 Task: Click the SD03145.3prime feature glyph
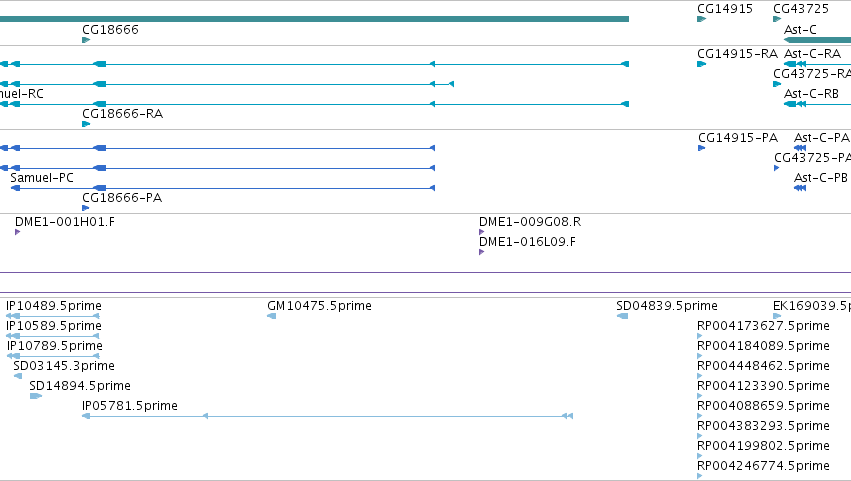pyautogui.click(x=18, y=376)
